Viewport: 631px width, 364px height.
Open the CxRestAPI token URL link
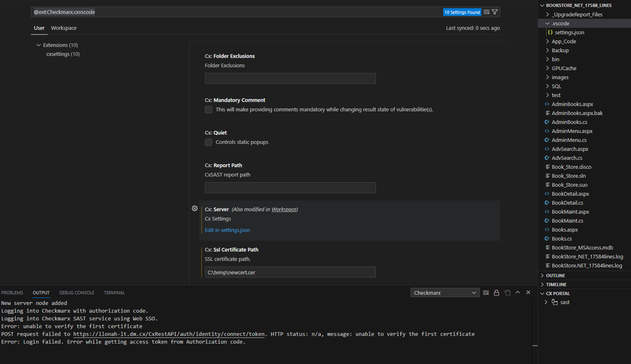[169, 334]
